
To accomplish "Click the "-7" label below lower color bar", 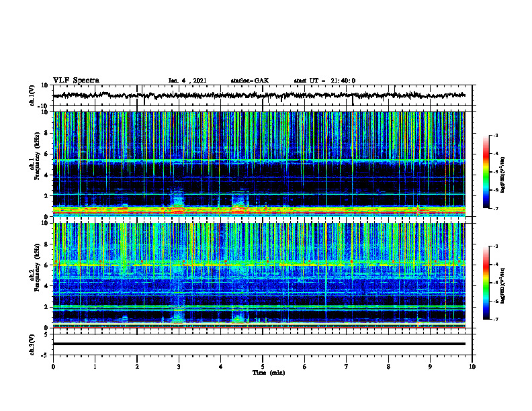I will (495, 319).
